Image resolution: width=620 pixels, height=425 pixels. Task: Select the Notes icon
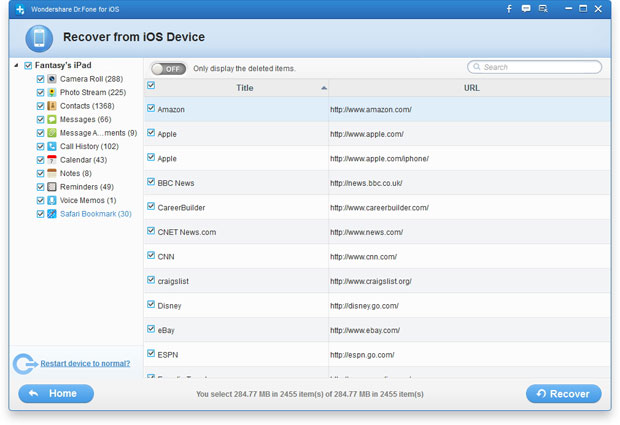(x=52, y=173)
